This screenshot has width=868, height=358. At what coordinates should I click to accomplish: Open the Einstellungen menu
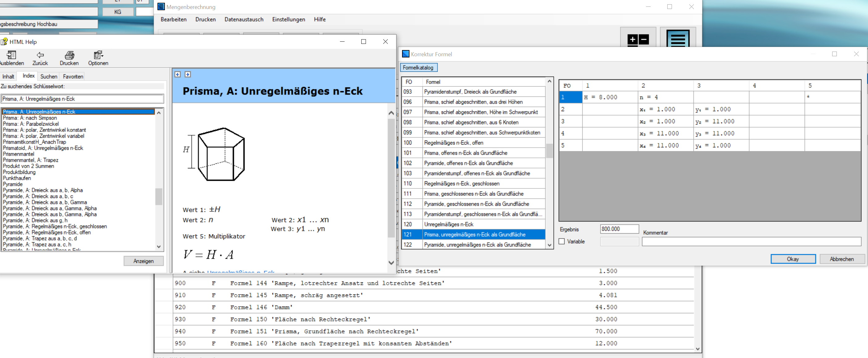pyautogui.click(x=289, y=19)
